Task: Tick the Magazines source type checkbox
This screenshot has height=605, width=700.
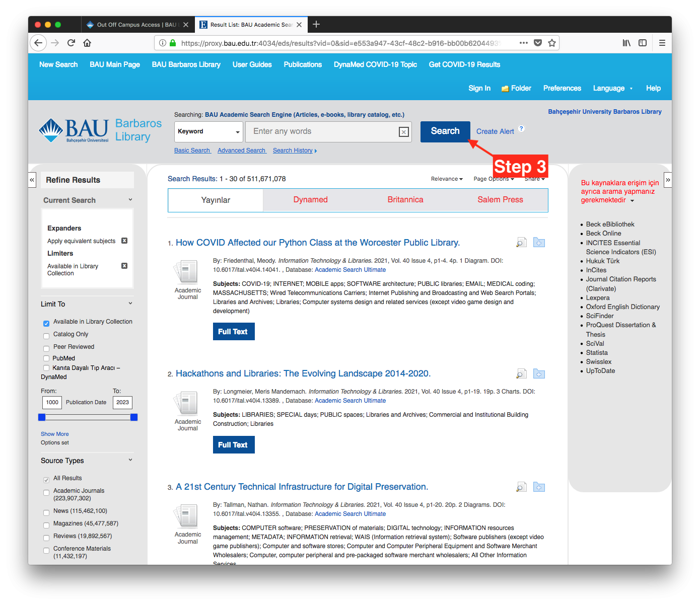Action: point(46,525)
